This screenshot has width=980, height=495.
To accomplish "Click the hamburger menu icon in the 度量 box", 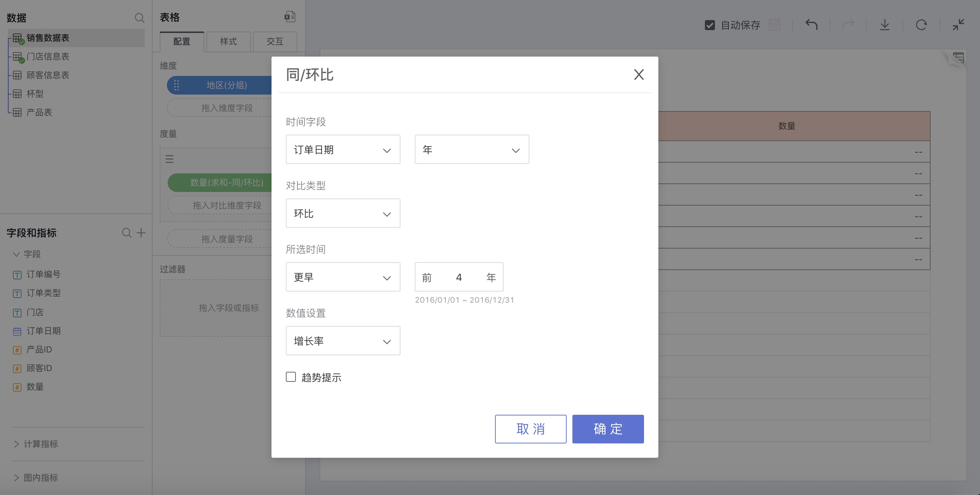I will 170,159.
